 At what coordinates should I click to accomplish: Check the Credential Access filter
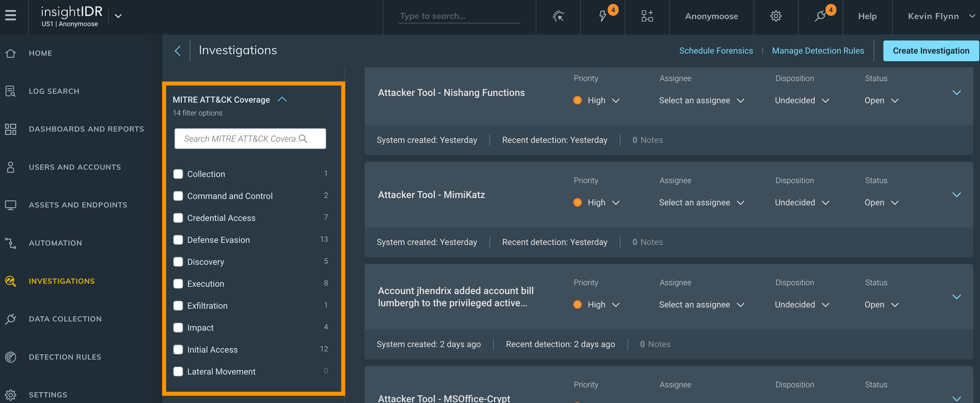[x=178, y=218]
